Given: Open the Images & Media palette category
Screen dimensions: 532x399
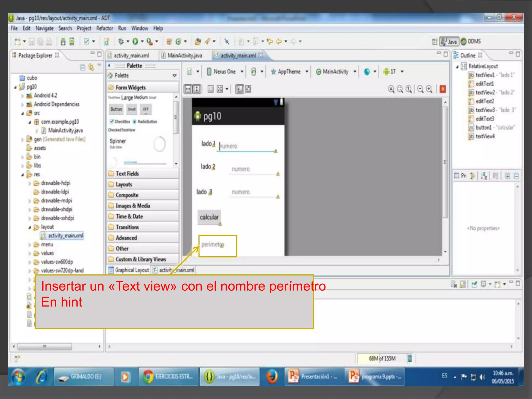Looking at the screenshot, I should pos(143,206).
